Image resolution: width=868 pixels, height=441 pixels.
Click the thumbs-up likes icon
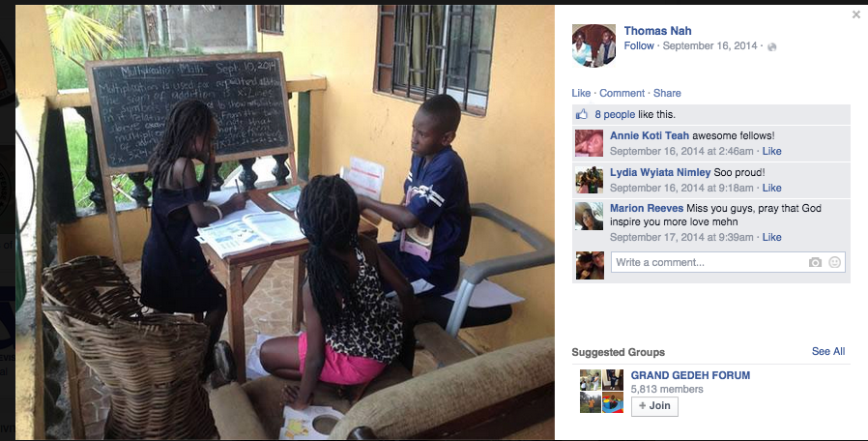581,114
